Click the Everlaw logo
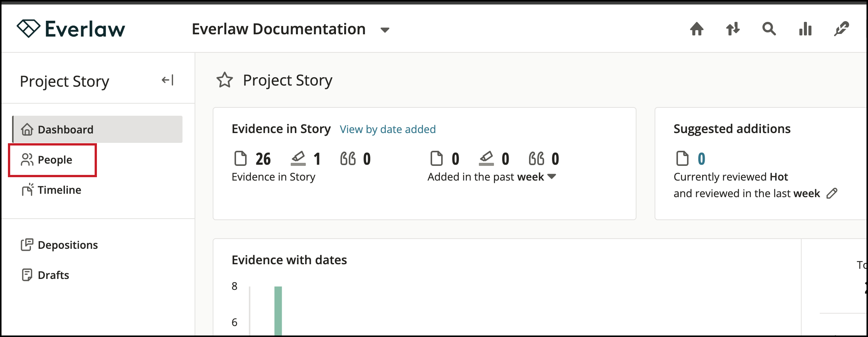Viewport: 868px width, 337px height. [71, 29]
